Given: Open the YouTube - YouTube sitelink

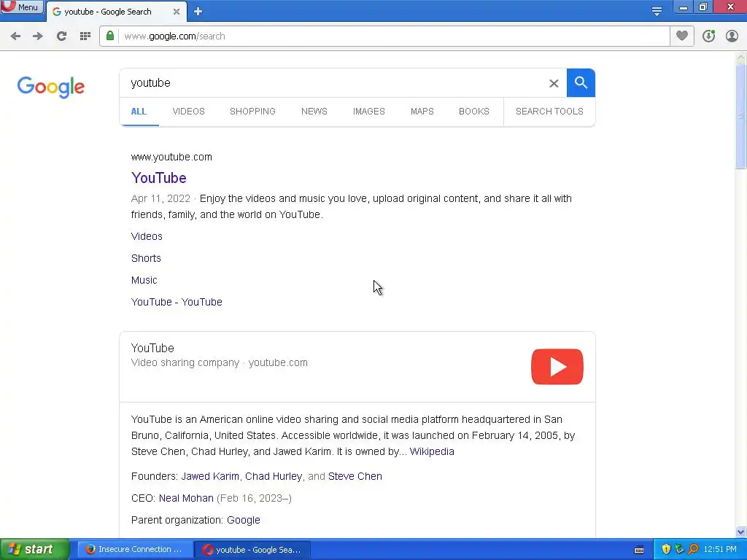Looking at the screenshot, I should 177,302.
